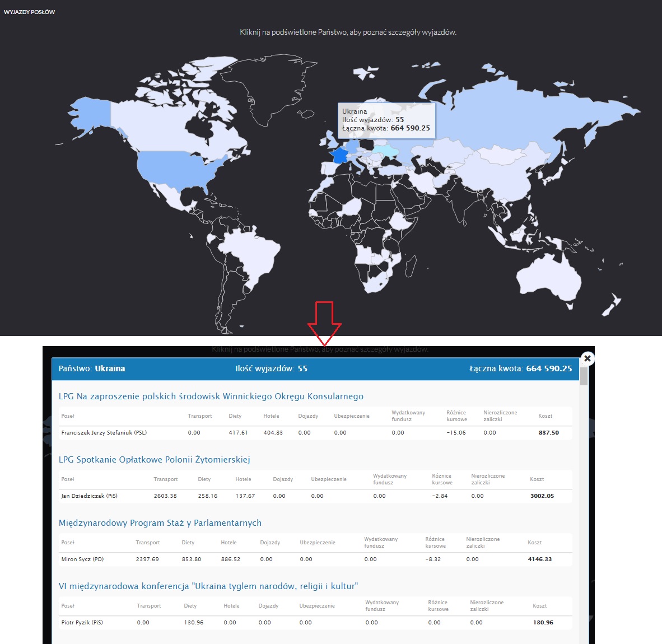662x644 pixels.
Task: Select the Jan Dziedziczak (PiS) row
Action: pos(89,496)
